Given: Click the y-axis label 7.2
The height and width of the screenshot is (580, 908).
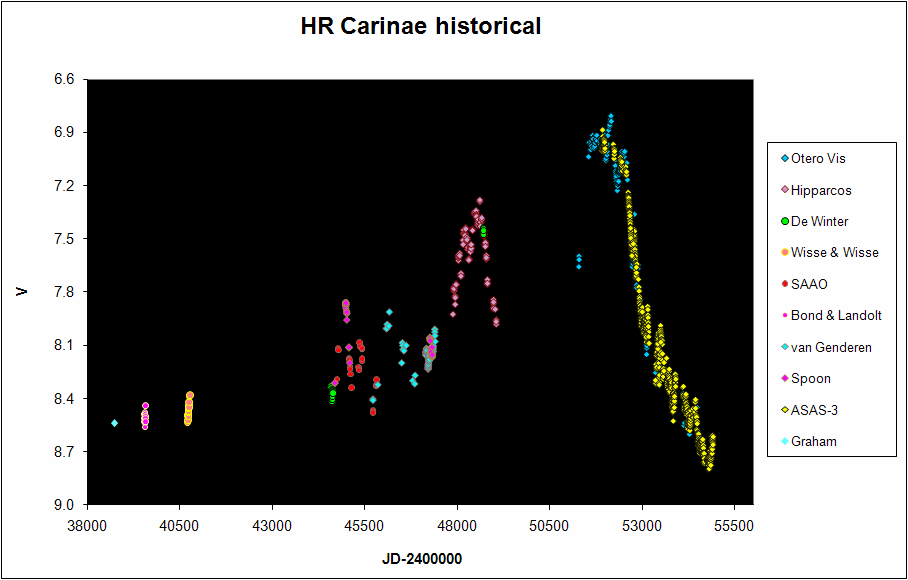Looking at the screenshot, I should 64,186.
